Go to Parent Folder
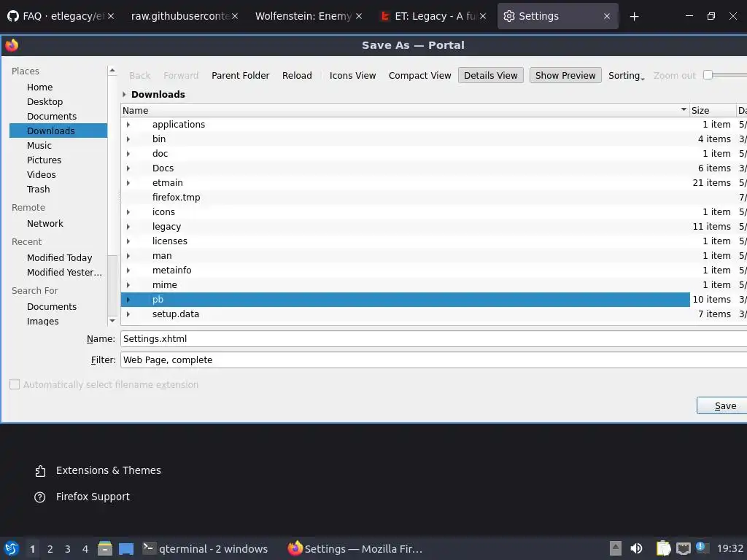Image resolution: width=747 pixels, height=560 pixels. point(240,75)
